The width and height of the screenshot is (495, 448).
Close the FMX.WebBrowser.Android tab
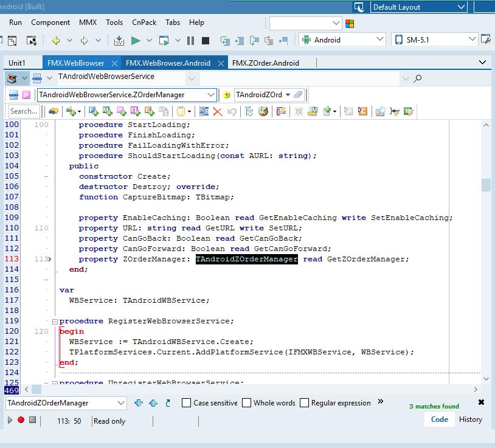click(x=221, y=63)
